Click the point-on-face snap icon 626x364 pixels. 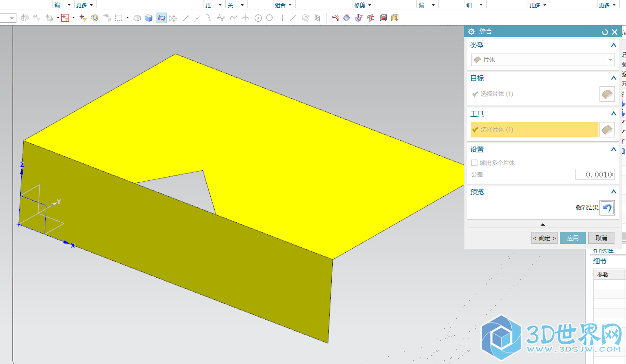305,18
